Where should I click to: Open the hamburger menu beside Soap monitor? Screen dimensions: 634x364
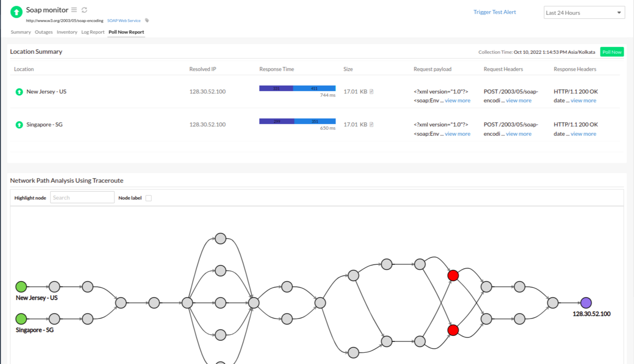pos(74,10)
